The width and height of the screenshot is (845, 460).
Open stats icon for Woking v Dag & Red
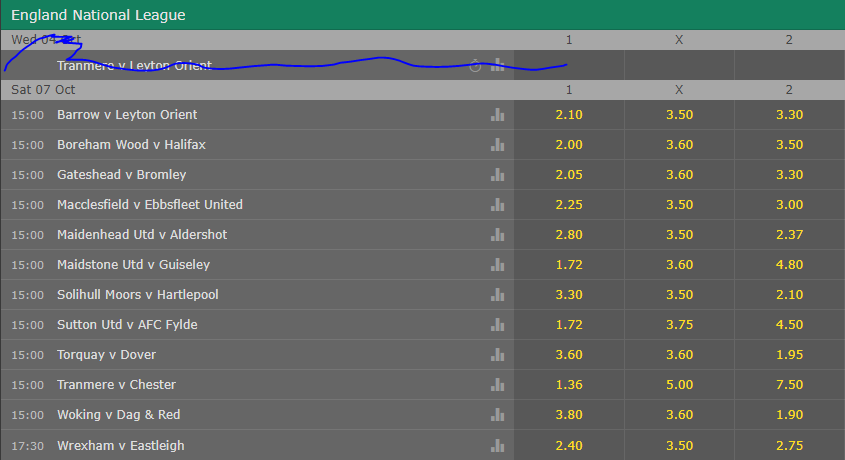coord(497,415)
